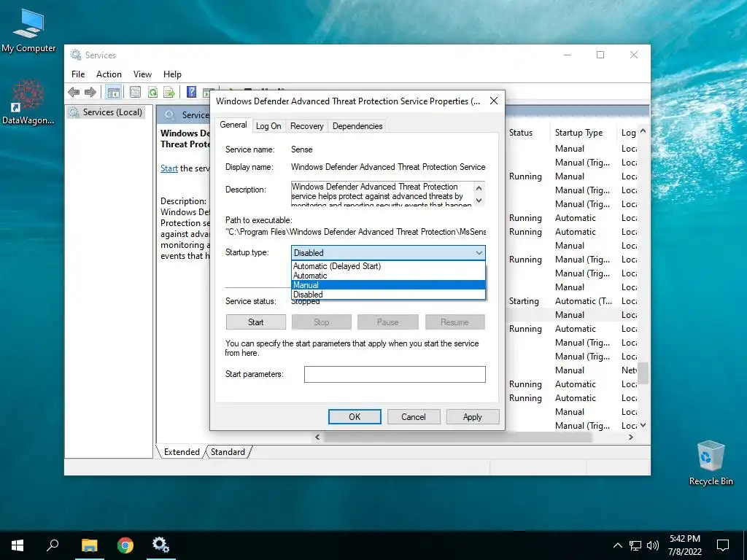Click the network icon in system tray
The width and height of the screenshot is (747, 560).
(635, 545)
